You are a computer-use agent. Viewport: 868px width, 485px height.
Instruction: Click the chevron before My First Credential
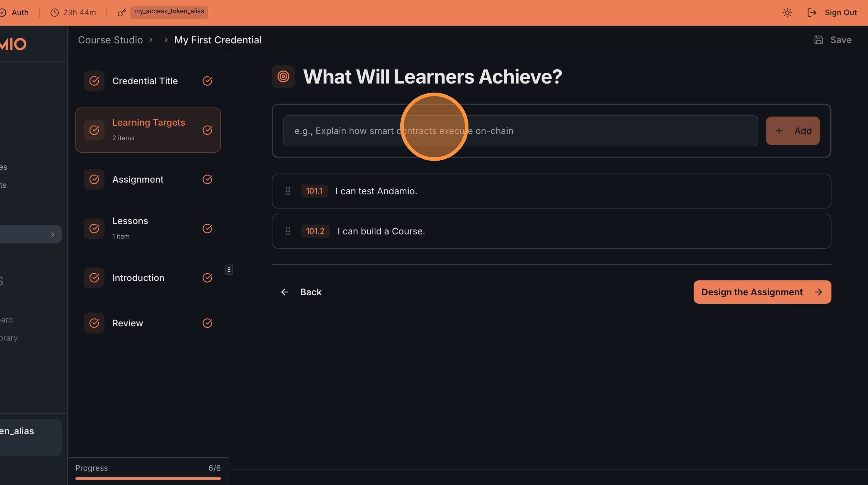(166, 40)
